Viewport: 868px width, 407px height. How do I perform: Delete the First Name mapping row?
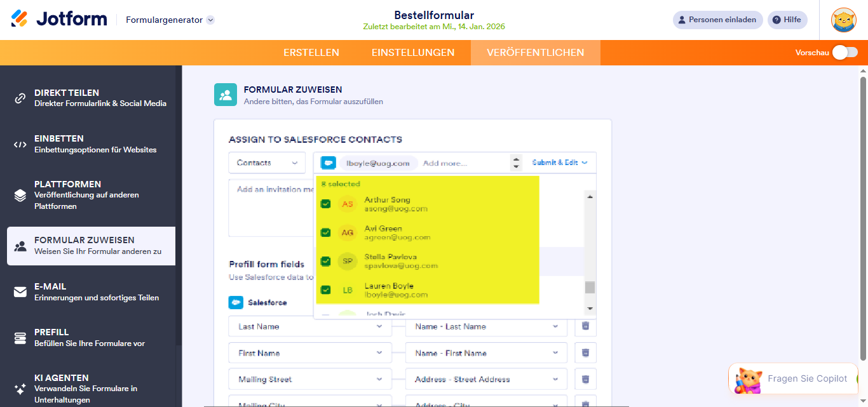[x=586, y=353]
